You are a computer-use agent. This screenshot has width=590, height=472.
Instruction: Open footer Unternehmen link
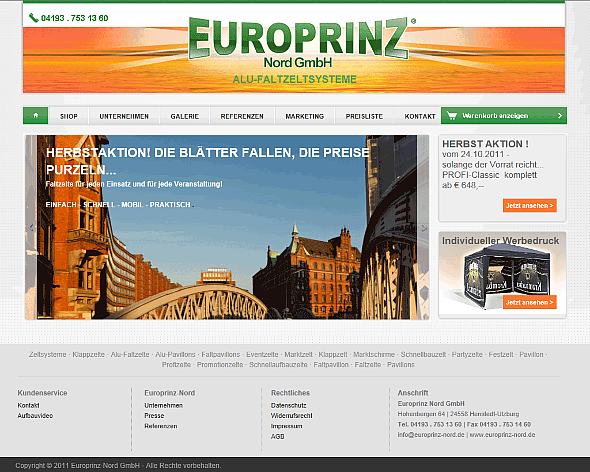[163, 405]
